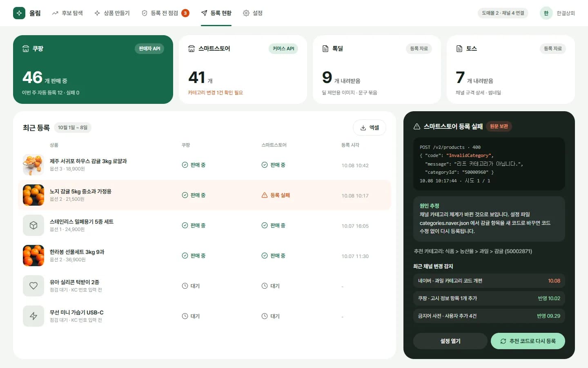Click 쿠팡 판매 중 check icon for 제주 서귀포 감귤
This screenshot has width=588, height=368.
(x=185, y=165)
